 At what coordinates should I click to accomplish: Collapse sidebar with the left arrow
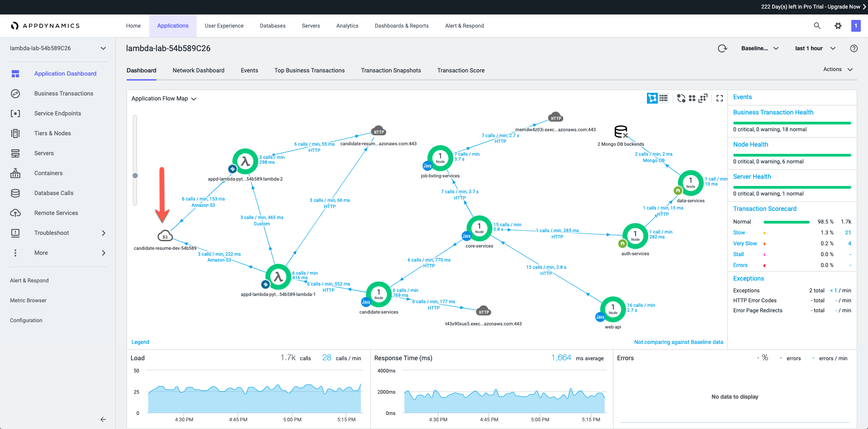pos(103,419)
